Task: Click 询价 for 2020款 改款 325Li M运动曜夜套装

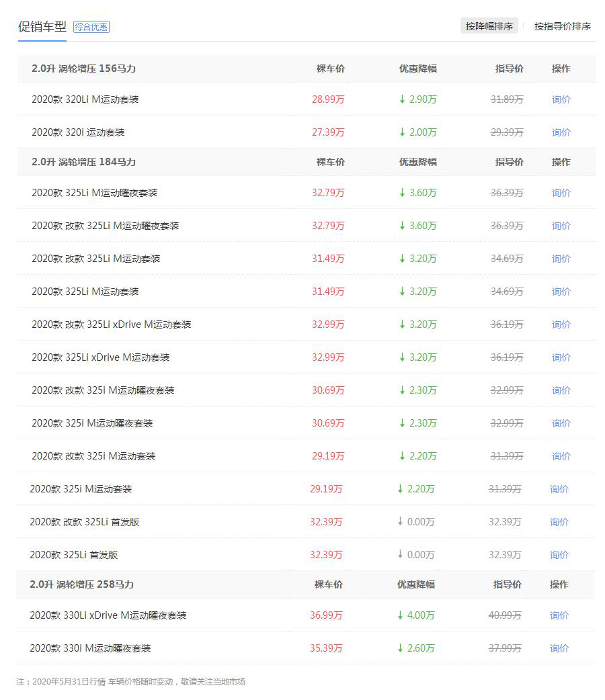Action: click(x=561, y=226)
